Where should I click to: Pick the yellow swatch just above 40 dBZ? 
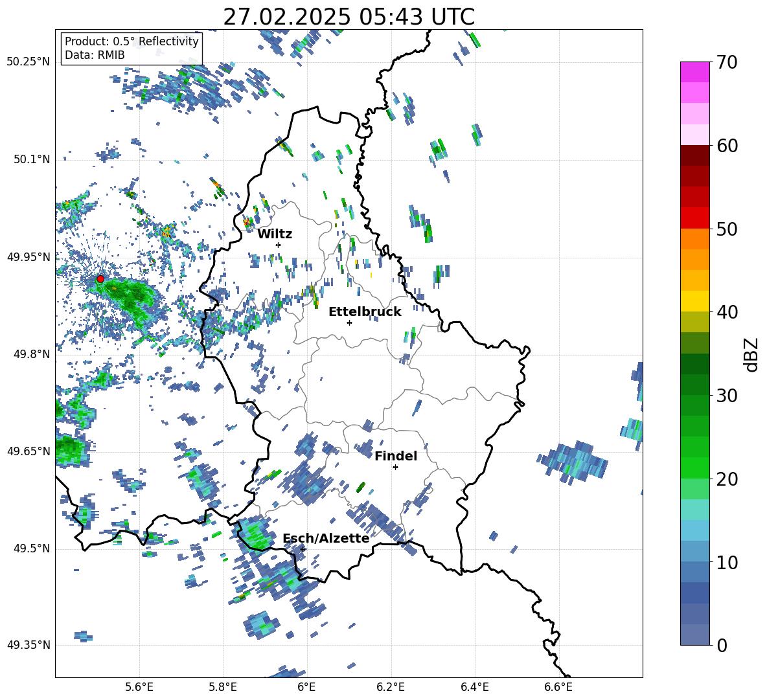pos(694,301)
